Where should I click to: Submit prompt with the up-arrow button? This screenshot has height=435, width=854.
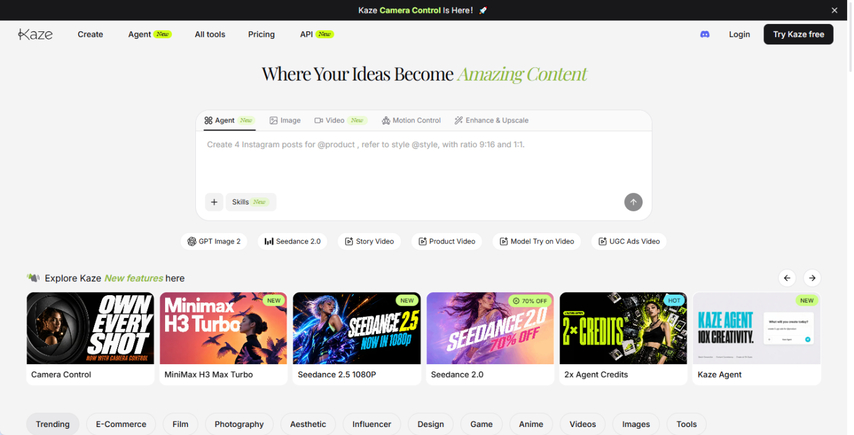pos(633,202)
